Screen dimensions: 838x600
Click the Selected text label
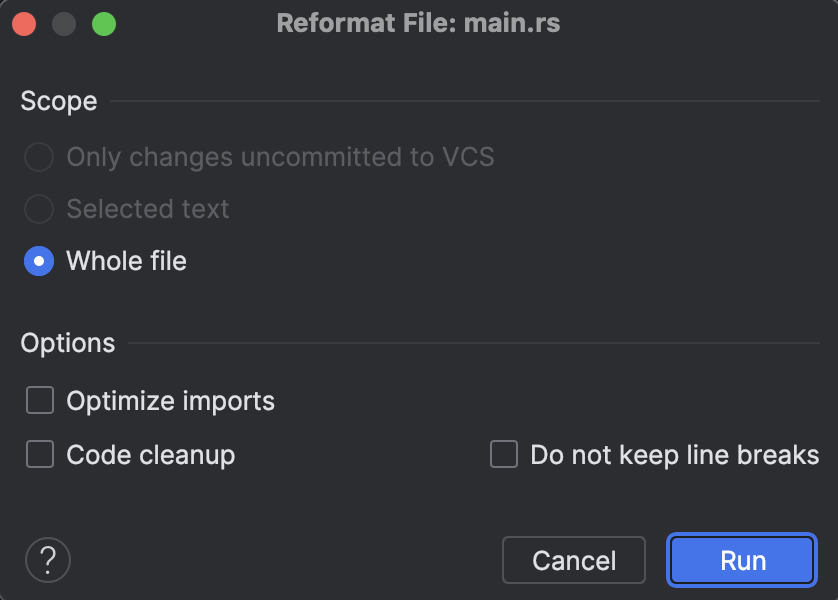click(x=147, y=209)
